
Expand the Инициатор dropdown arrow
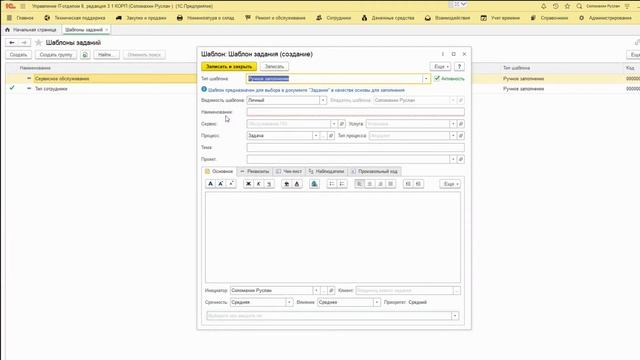pos(316,291)
